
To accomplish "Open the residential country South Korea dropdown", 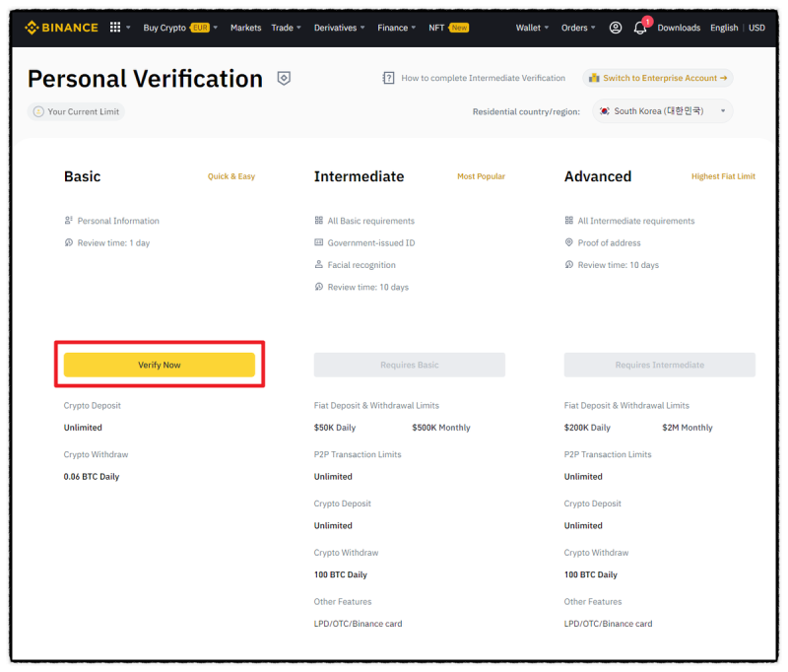I will click(x=662, y=111).
